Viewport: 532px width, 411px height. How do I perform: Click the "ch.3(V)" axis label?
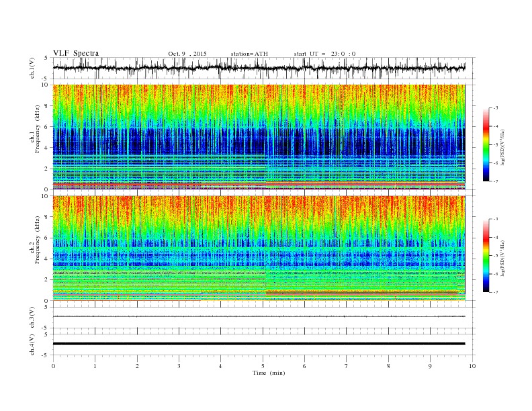(32, 317)
